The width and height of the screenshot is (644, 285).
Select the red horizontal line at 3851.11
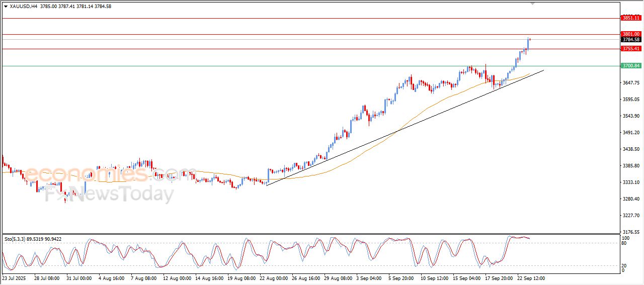[x=311, y=18]
